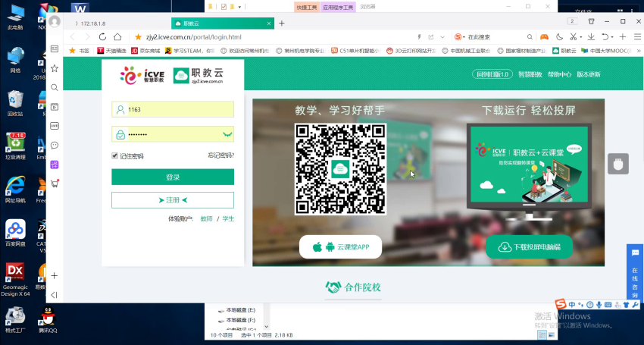
Task: Toggle Sogou soft keyboard icon
Action: click(x=608, y=304)
